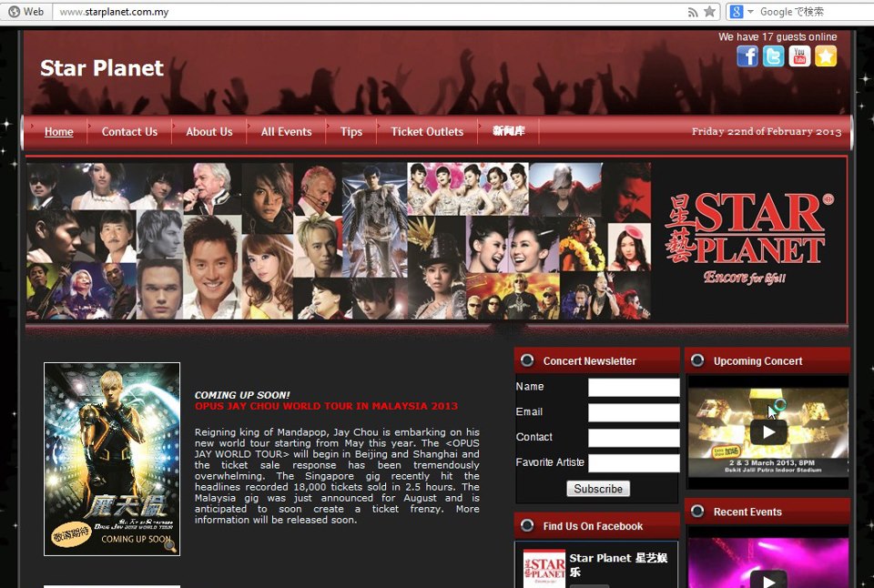This screenshot has height=588, width=874.
Task: Click the Subscribe button
Action: pyautogui.click(x=598, y=489)
